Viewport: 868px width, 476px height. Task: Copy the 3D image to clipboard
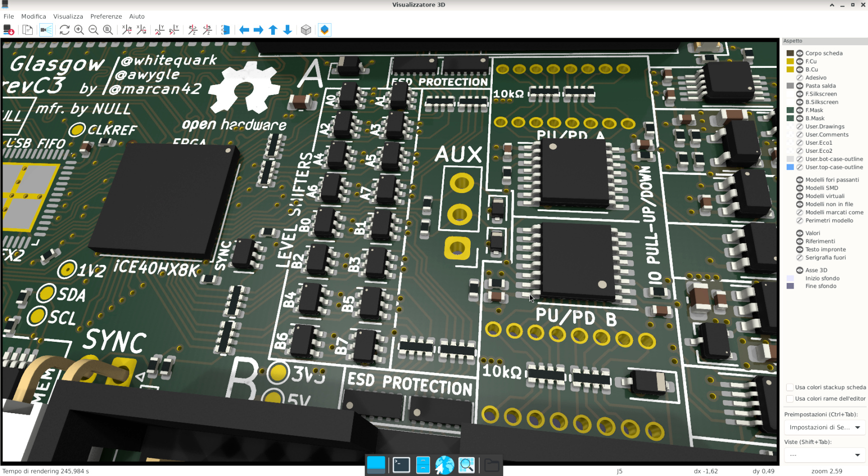click(28, 30)
